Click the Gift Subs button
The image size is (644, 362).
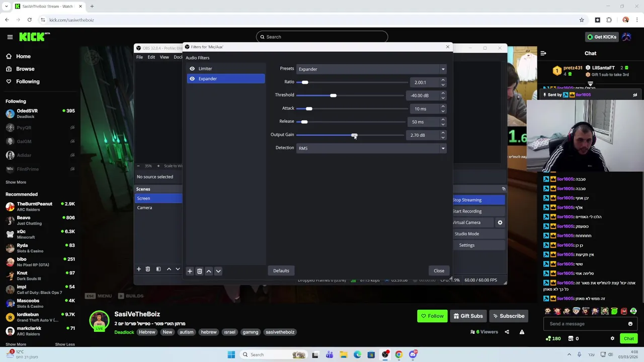[468, 316]
